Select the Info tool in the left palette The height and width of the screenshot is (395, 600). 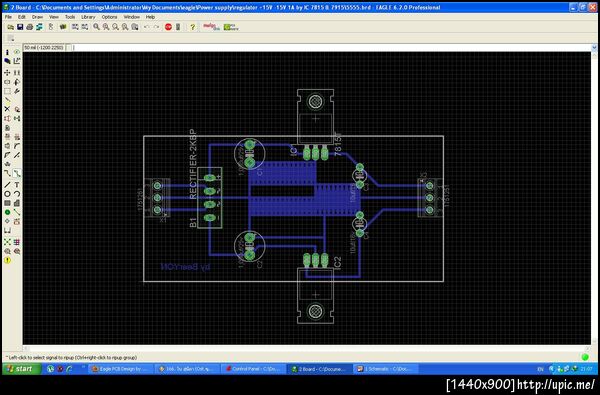(x=7, y=52)
